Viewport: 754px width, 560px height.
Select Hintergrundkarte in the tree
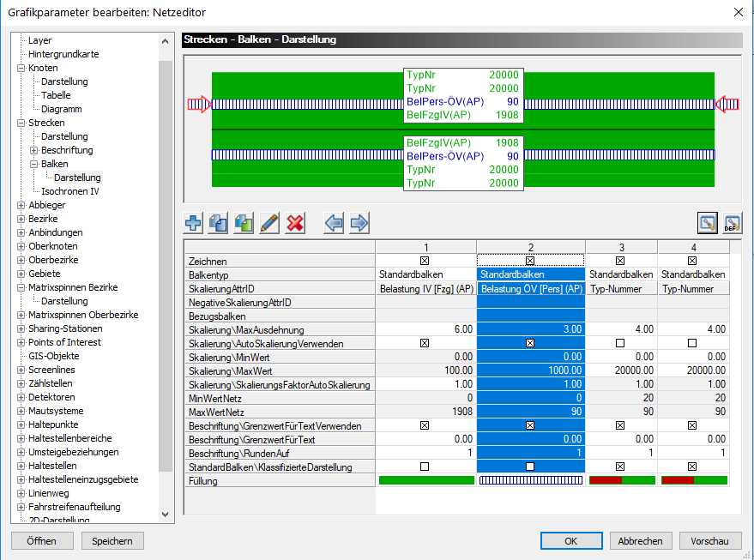coord(63,54)
